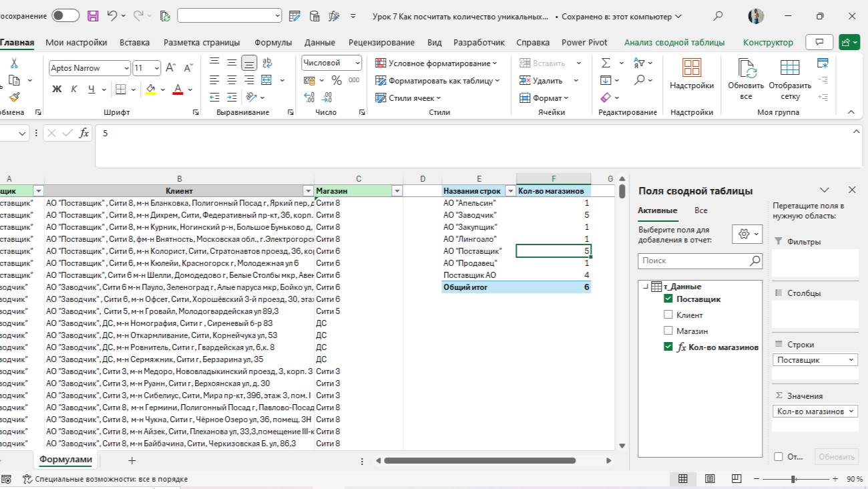Viewport: 868px width, 489px height.
Task: Toggle the Автосохранение switch
Action: tap(65, 16)
